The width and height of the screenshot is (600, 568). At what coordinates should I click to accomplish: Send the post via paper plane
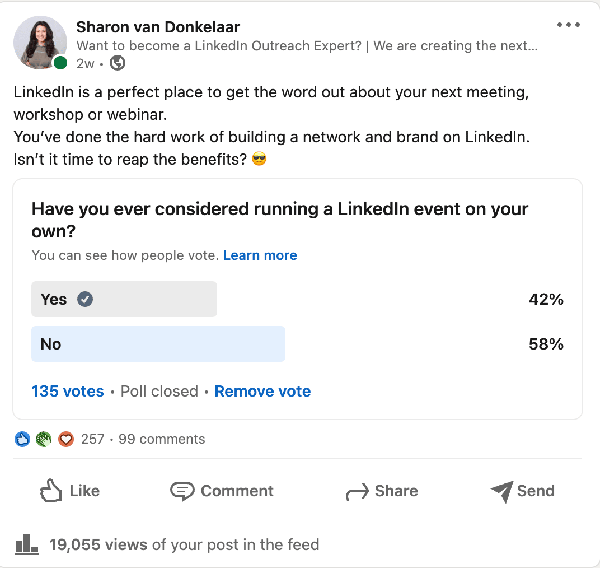pyautogui.click(x=522, y=491)
